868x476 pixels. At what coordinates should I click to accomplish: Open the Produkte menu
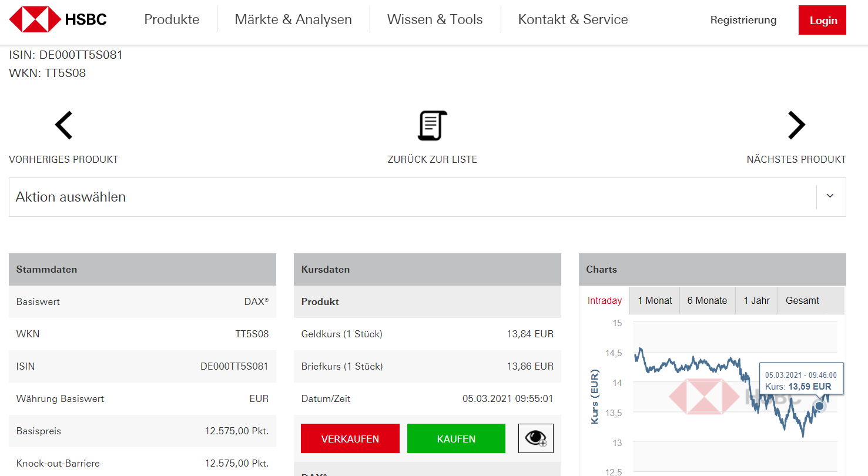[x=172, y=19]
